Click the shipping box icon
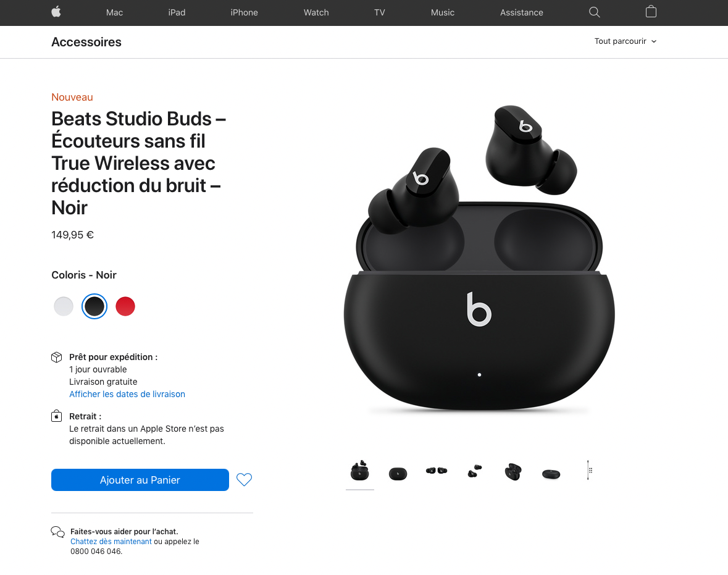Viewport: 728px width, 575px height. pos(56,357)
